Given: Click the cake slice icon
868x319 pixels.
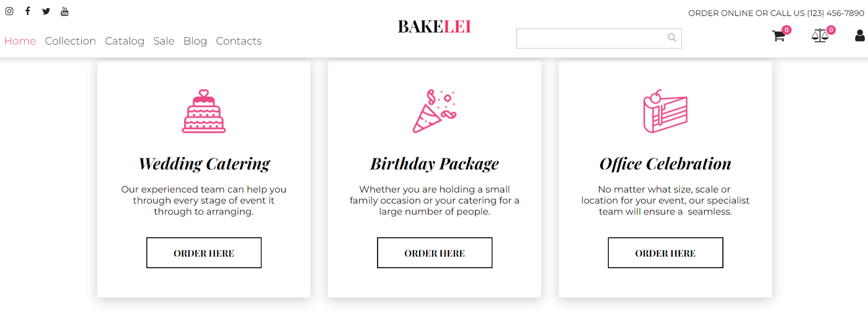Looking at the screenshot, I should tap(665, 111).
